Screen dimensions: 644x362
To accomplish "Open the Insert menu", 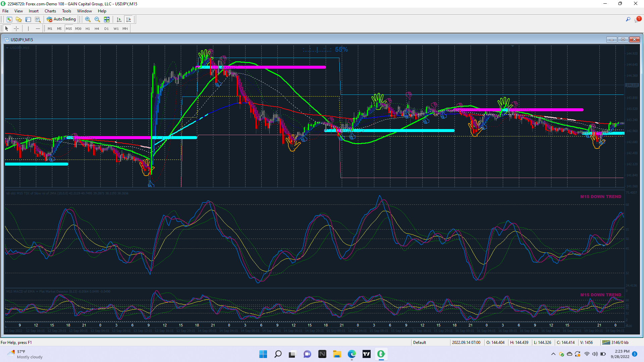I will 34,11.
